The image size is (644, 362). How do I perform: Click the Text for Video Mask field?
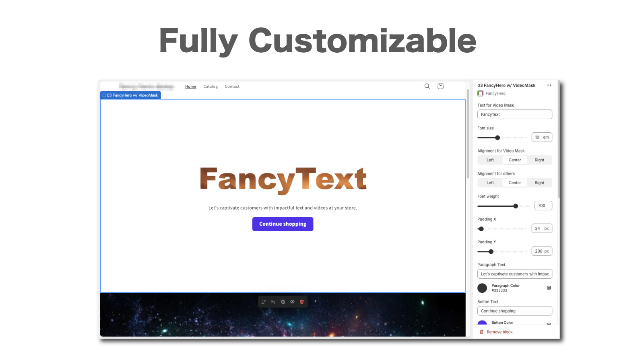pos(515,114)
